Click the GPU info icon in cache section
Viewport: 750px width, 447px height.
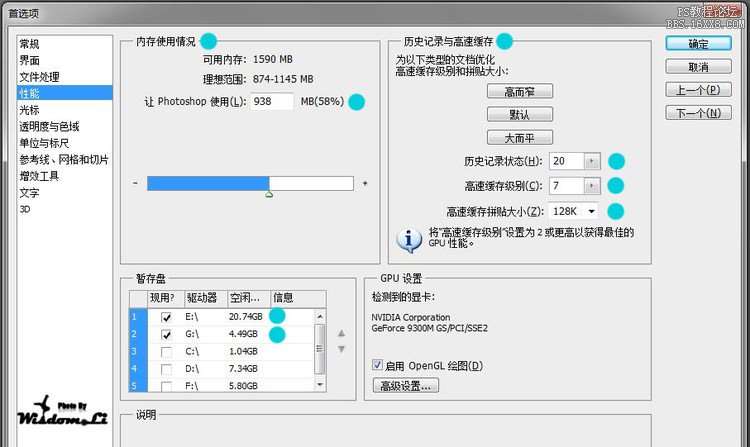(x=408, y=240)
